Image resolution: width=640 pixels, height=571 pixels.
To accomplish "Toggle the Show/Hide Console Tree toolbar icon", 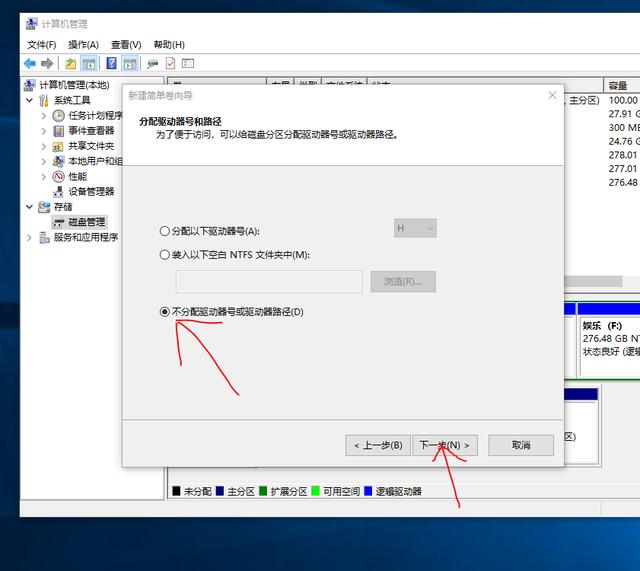I will coord(89,64).
